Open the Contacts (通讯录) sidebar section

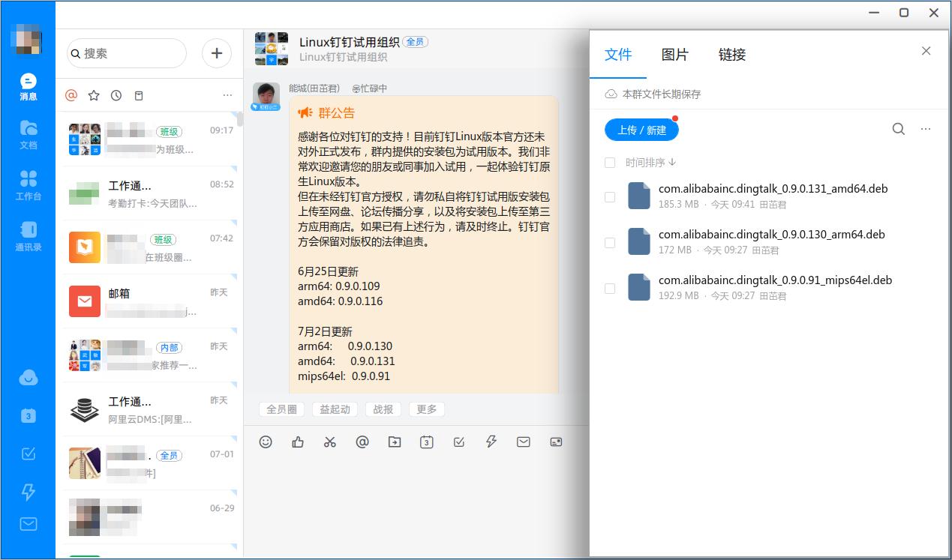[29, 236]
